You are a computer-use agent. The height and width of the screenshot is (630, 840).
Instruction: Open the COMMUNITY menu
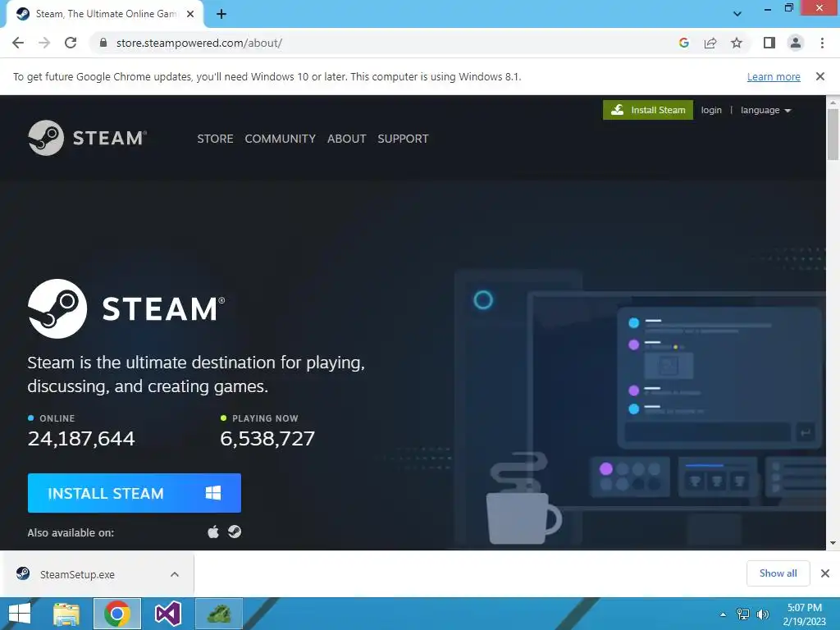pos(281,139)
